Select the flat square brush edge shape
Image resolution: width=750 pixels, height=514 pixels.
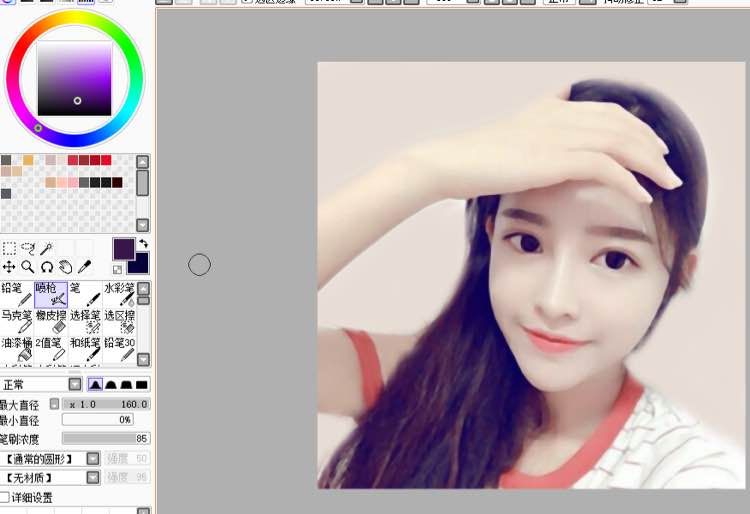142,384
